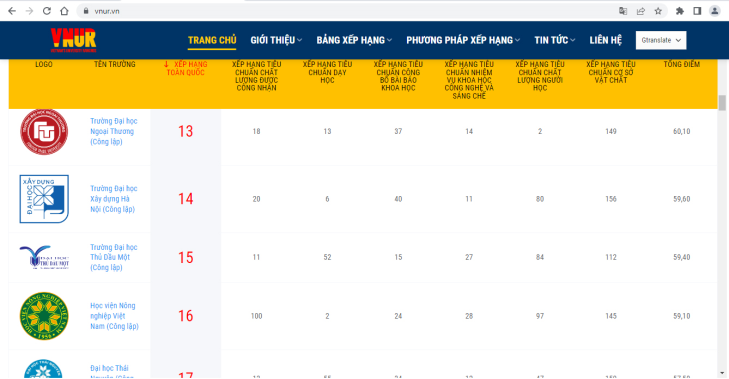Click the VNUR logo
This screenshot has width=729, height=379.
tap(73, 40)
